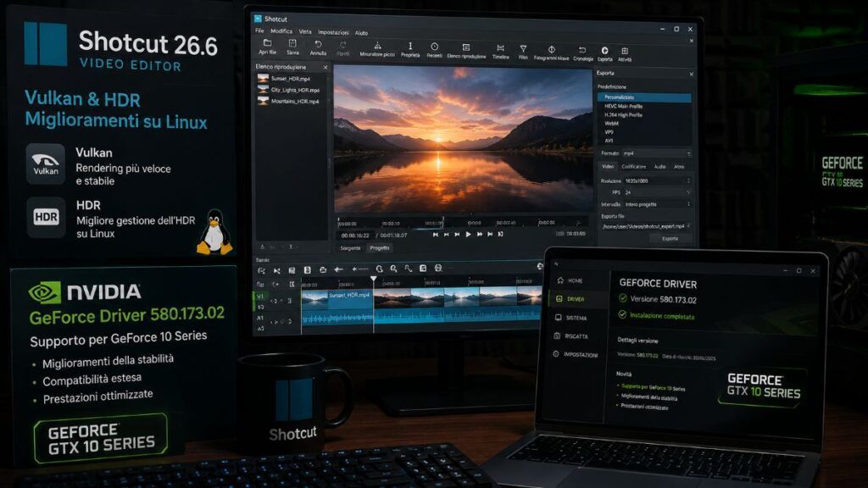The height and width of the screenshot is (488, 868).
Task: Select the Codificatore tab
Action: pyautogui.click(x=633, y=166)
